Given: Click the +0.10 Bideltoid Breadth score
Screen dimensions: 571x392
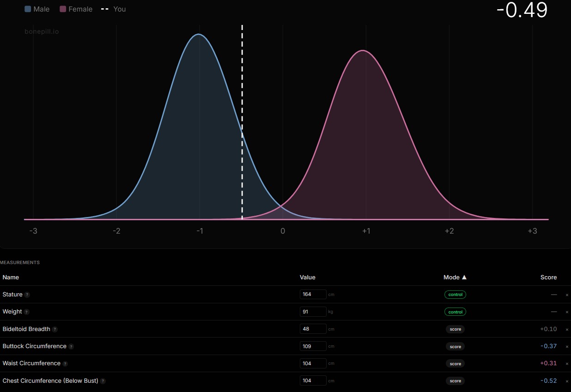Looking at the screenshot, I should pyautogui.click(x=548, y=329).
